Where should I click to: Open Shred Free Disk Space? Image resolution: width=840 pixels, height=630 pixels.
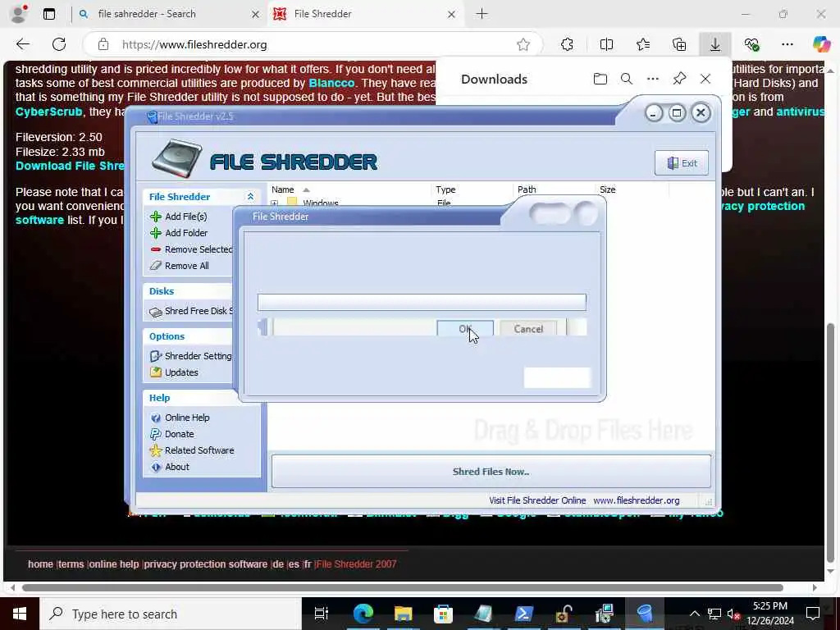click(x=191, y=311)
